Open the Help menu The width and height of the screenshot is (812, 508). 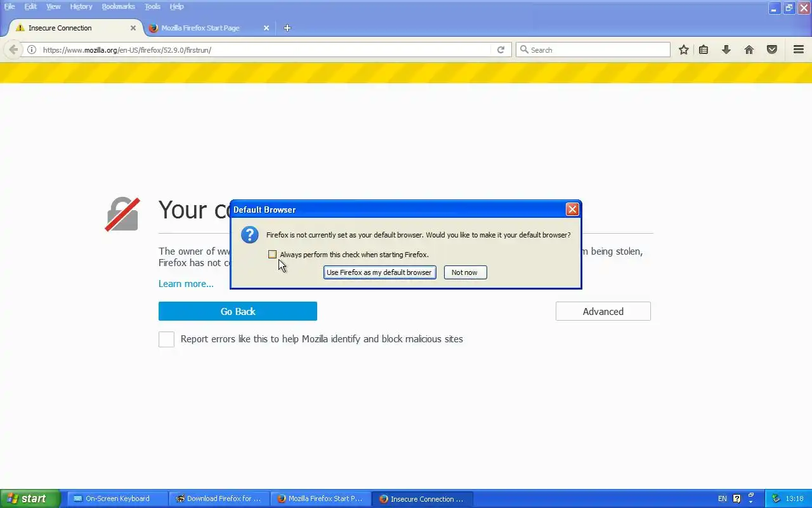tap(177, 6)
